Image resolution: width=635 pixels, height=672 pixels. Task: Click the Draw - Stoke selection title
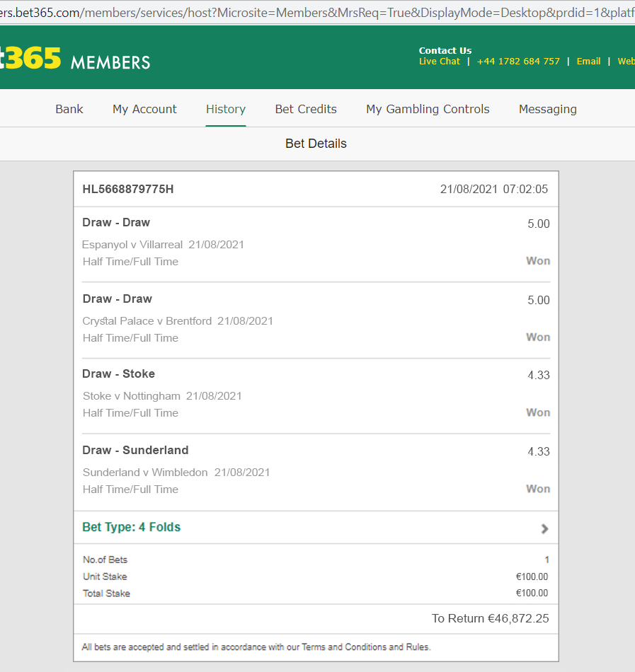118,373
